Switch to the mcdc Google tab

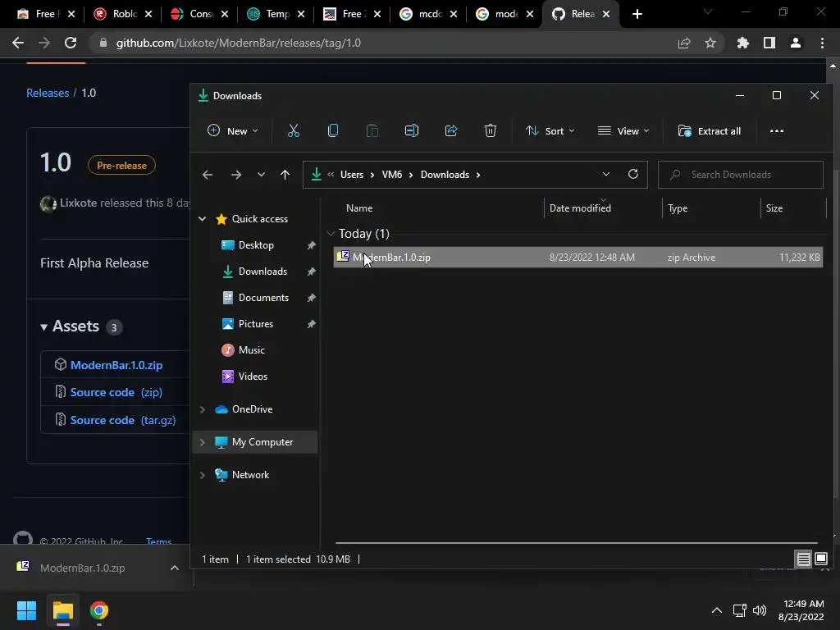(x=429, y=14)
